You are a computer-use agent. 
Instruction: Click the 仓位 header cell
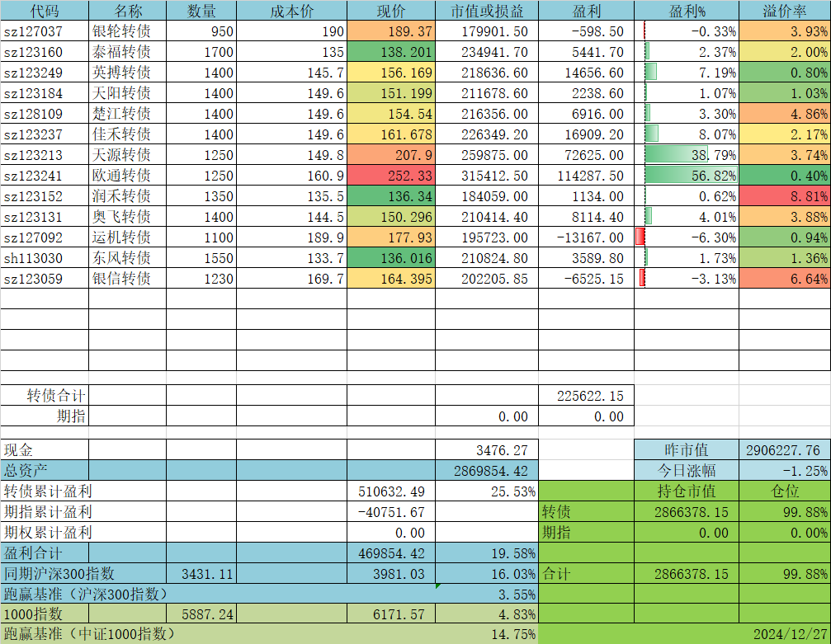click(x=785, y=491)
